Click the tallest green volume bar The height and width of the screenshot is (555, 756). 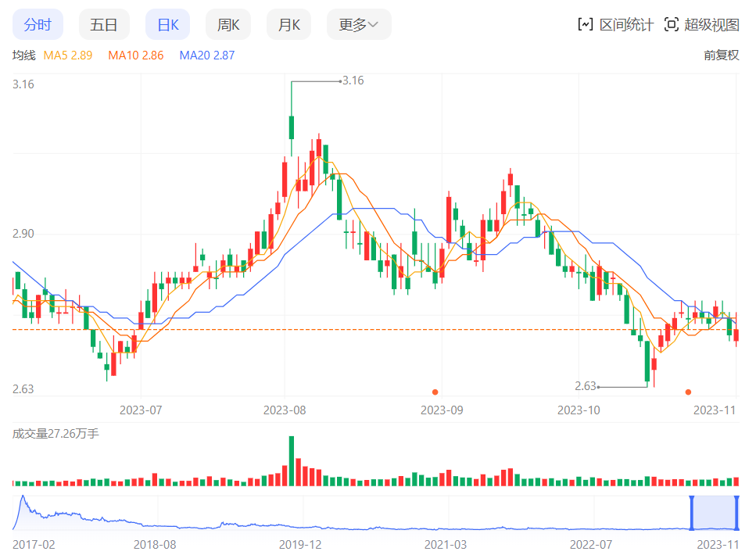coord(292,462)
